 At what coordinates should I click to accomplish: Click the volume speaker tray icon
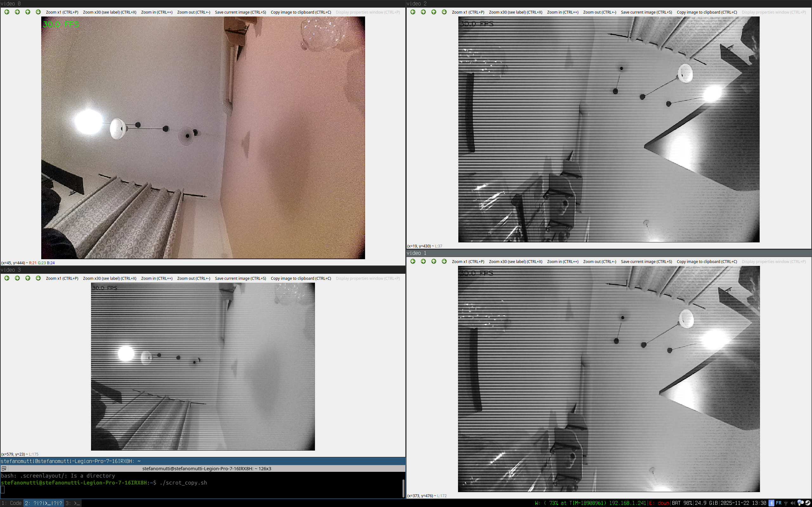(793, 503)
